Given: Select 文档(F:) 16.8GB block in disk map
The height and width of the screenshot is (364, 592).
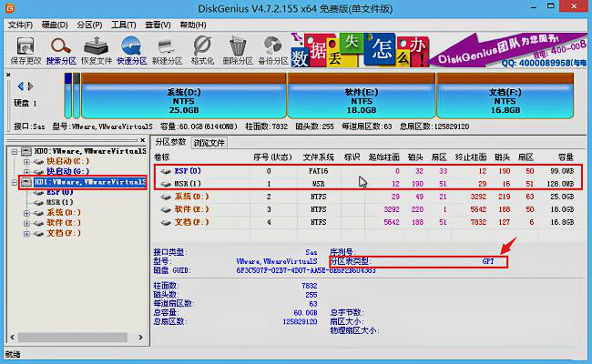Looking at the screenshot, I should [505, 96].
